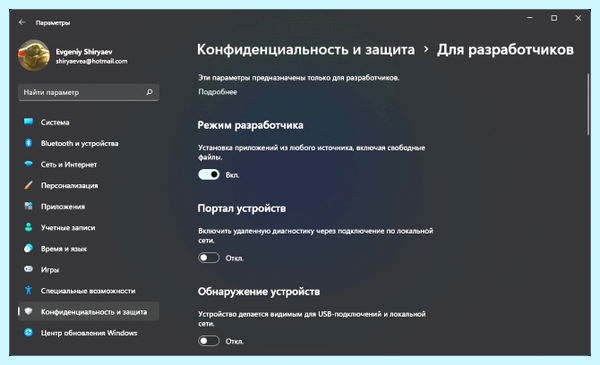The image size is (600, 365).
Task: Click the search magnifier icon
Action: [x=150, y=92]
